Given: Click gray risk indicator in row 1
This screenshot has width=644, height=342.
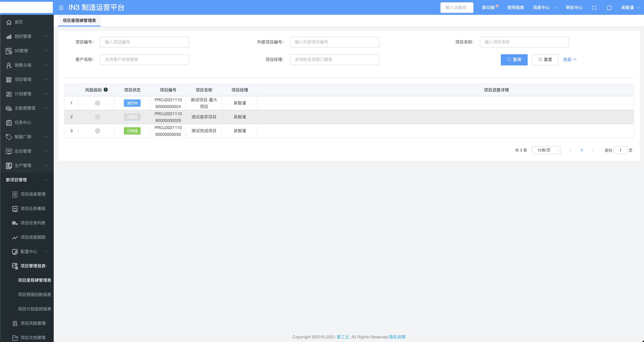Looking at the screenshot, I should coord(98,103).
